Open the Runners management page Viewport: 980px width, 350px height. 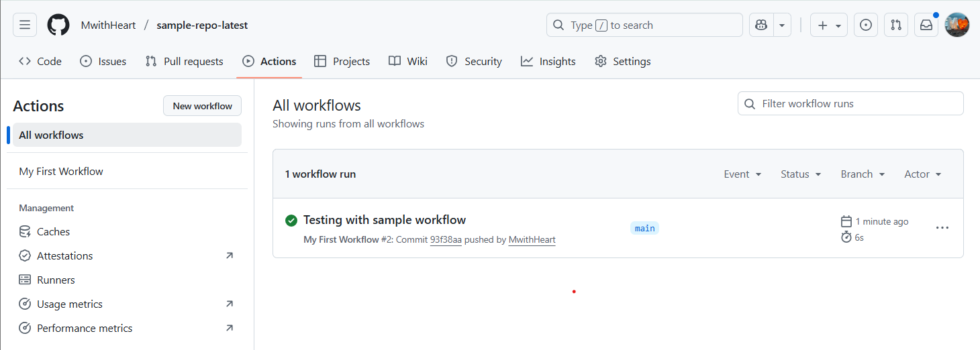[x=56, y=280]
